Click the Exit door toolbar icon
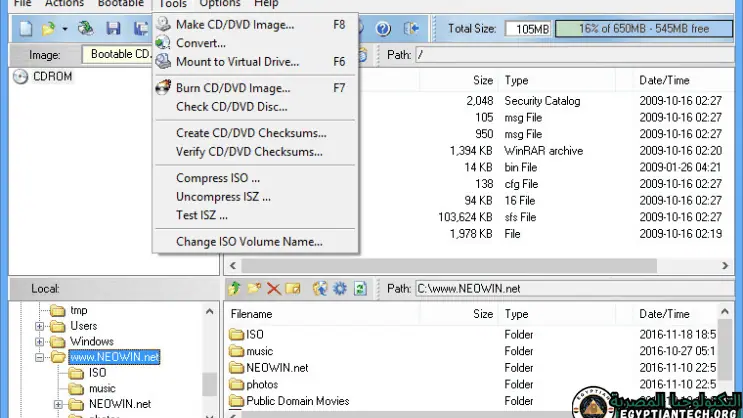Screen dimensions: 743x418 [x=411, y=28]
